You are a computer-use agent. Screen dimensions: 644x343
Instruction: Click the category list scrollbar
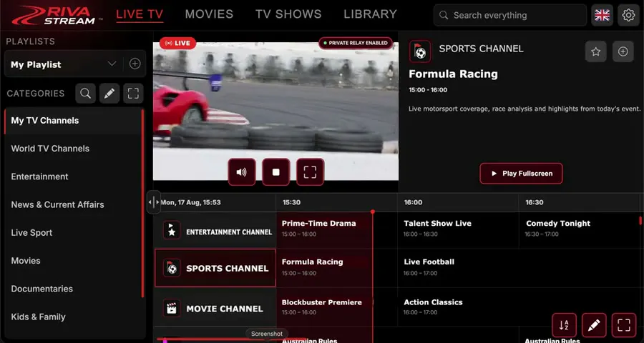coord(142,203)
